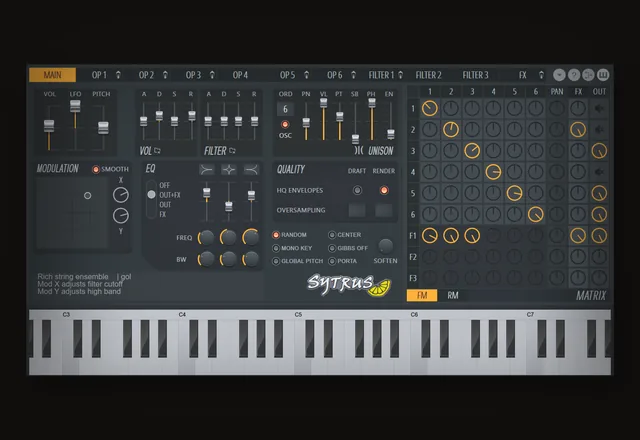Click matrix knob row 3 OUT column
Viewport: 640px width, 440px height.
599,151
